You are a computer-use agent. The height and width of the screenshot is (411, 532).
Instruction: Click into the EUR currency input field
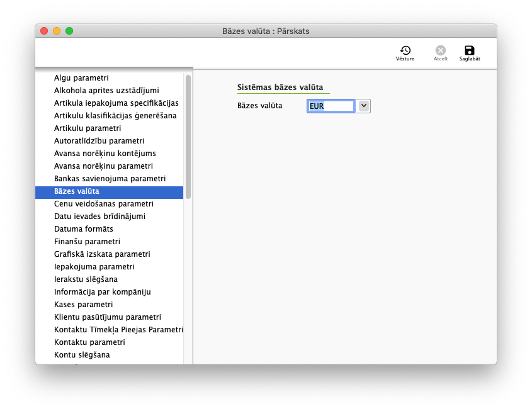(x=331, y=106)
